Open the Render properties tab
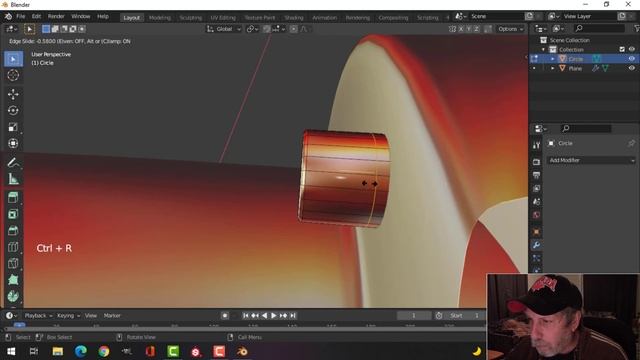This screenshot has width=640, height=360. pyautogui.click(x=536, y=162)
